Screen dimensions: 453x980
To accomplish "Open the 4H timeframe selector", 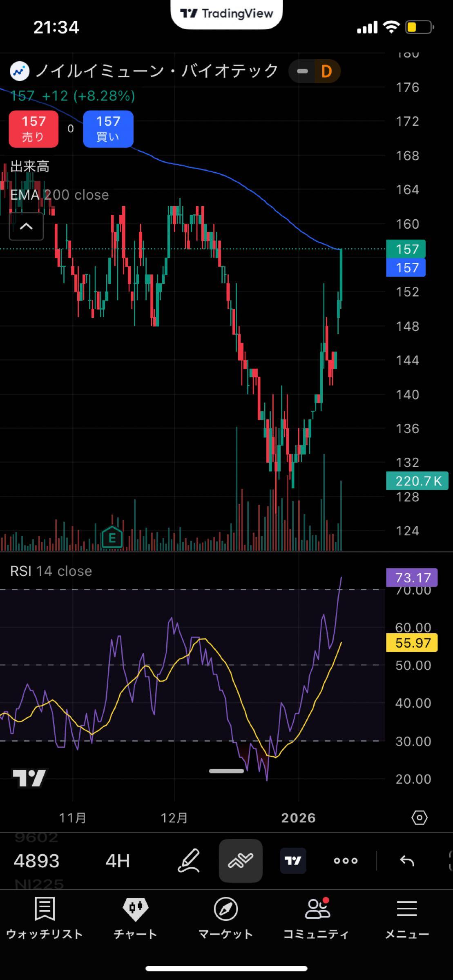I will click(x=118, y=861).
